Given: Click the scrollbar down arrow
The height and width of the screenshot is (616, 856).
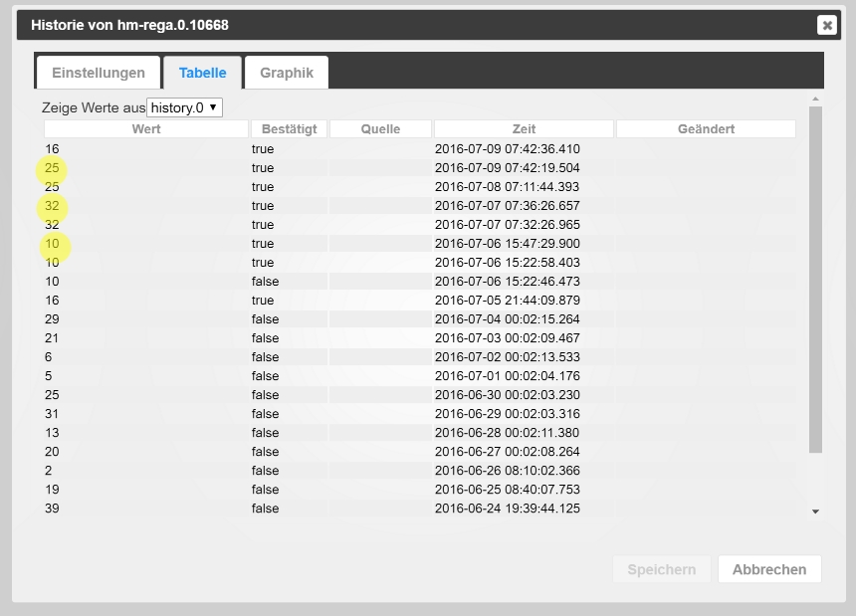Looking at the screenshot, I should click(815, 512).
